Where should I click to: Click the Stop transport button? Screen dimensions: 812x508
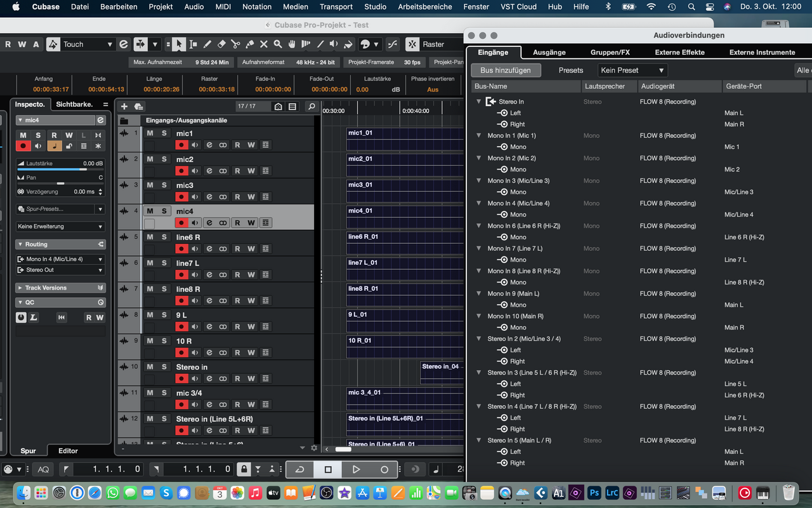point(328,469)
